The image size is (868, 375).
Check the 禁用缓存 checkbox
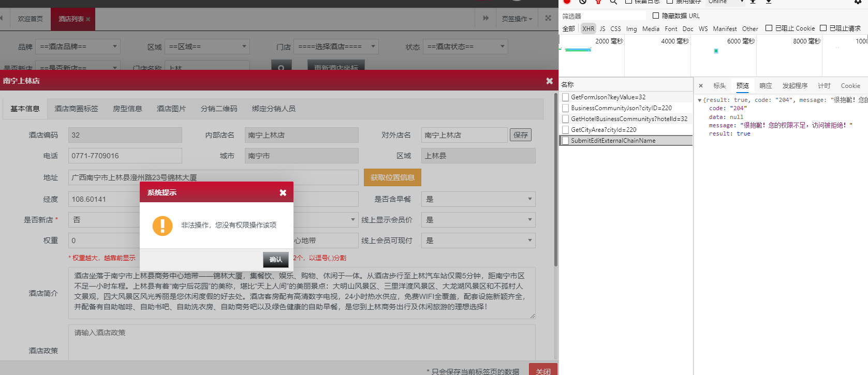click(x=669, y=2)
